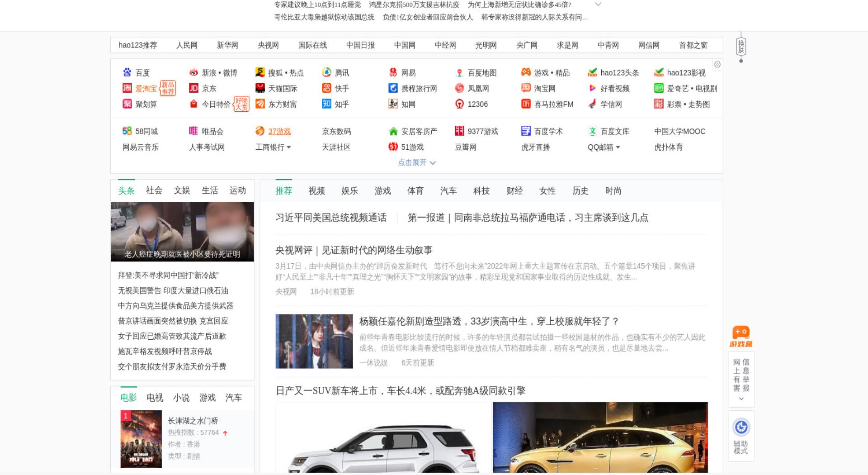Click the 知乎 icon
The height and width of the screenshot is (475, 868).
pos(326,104)
